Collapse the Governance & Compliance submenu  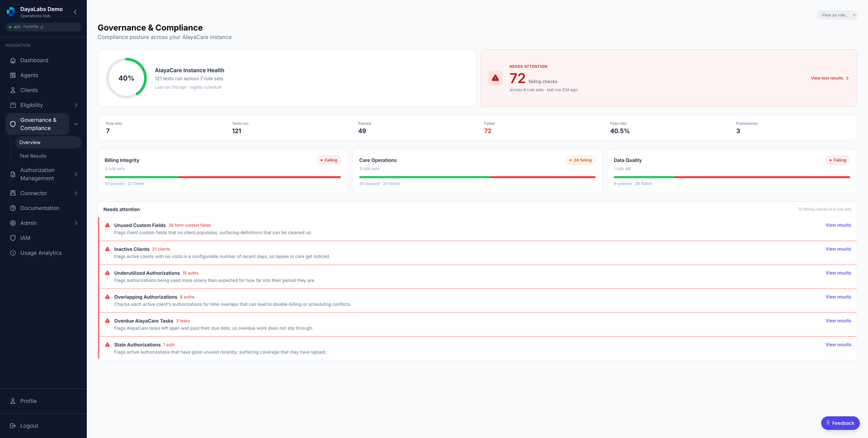pyautogui.click(x=76, y=124)
